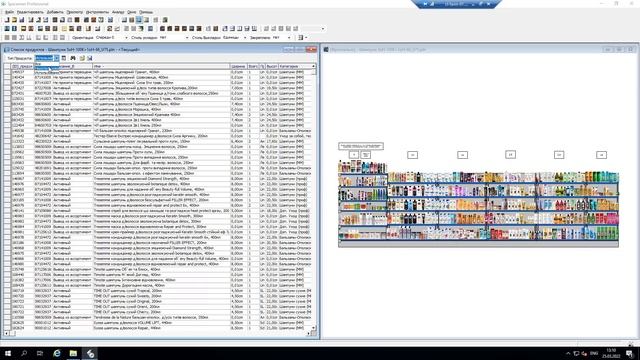Click the taskbar clock
Viewport: 640px width, 360px height.
point(611,353)
